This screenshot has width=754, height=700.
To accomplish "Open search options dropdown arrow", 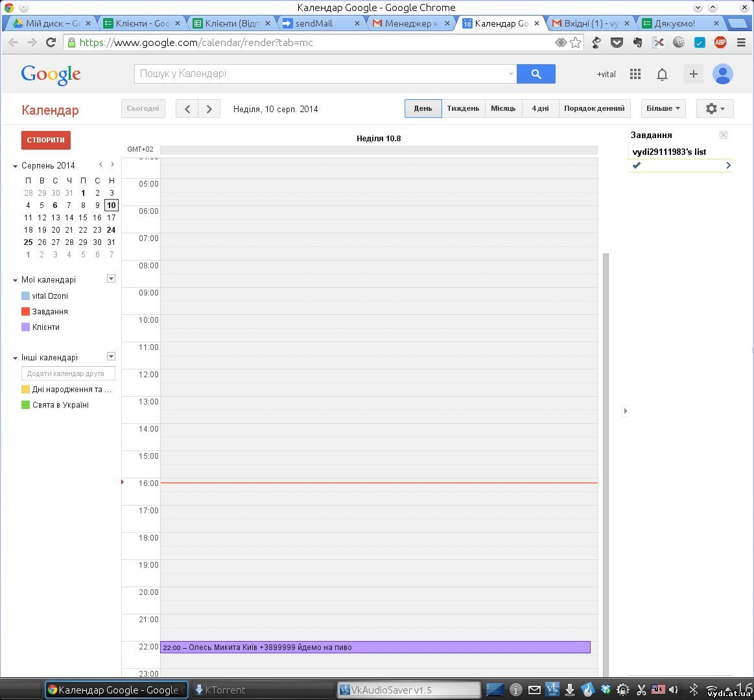I will pyautogui.click(x=511, y=74).
